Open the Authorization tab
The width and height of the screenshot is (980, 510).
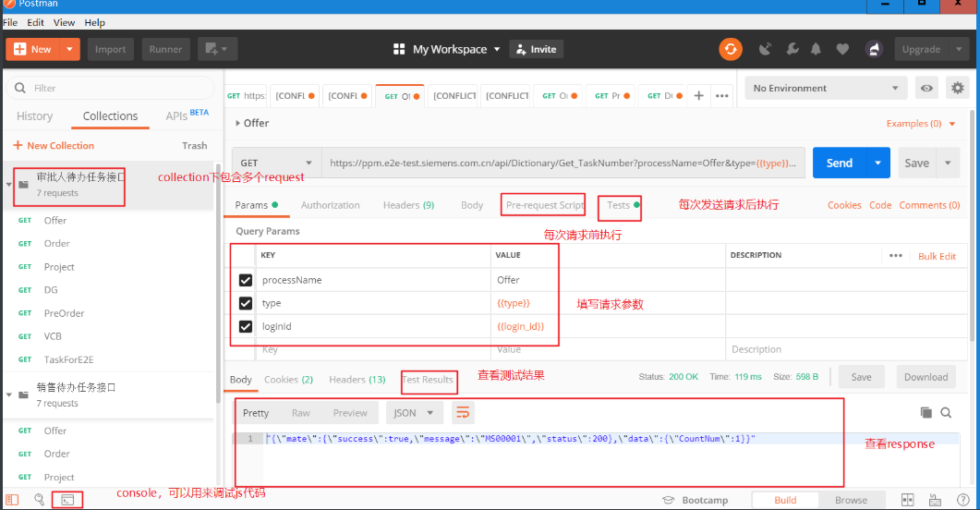click(x=330, y=205)
